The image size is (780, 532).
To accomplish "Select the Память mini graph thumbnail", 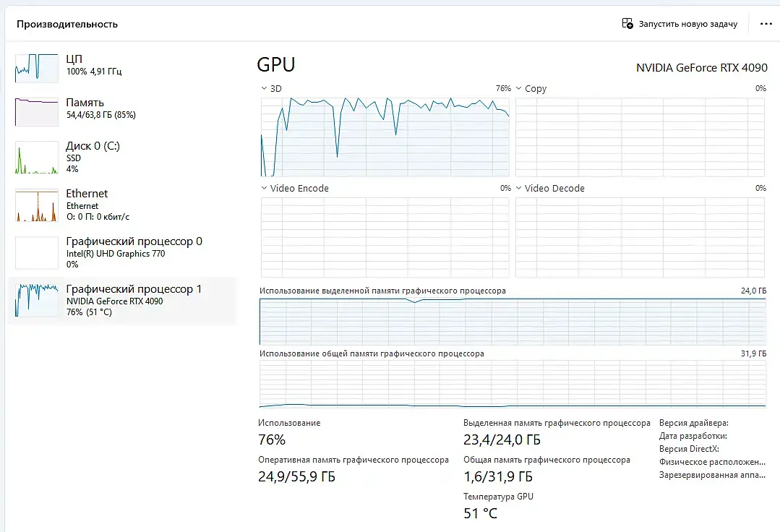I will point(36,111).
